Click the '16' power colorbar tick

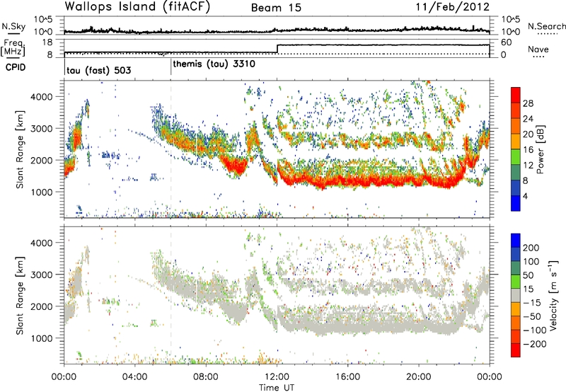coord(528,150)
